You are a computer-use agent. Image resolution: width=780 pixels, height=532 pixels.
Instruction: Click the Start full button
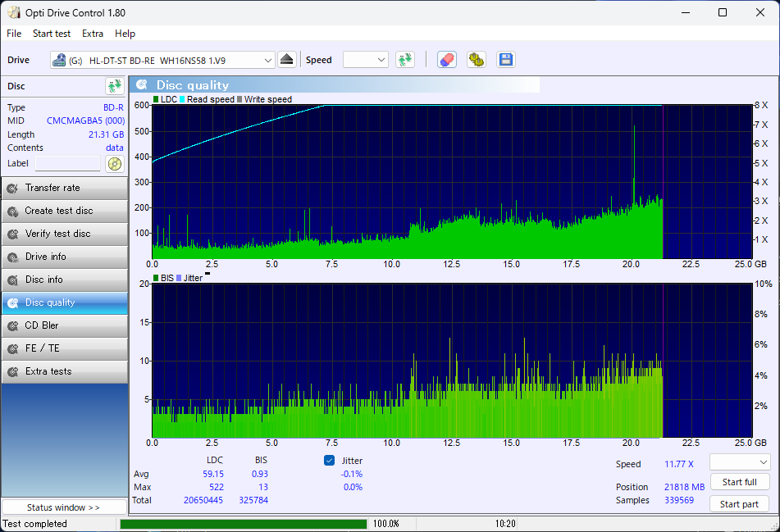[x=740, y=482]
